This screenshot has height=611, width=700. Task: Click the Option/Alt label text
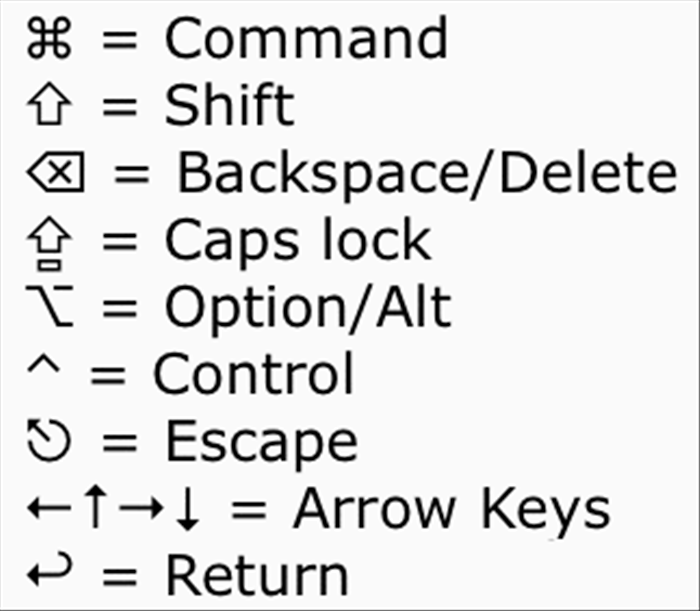(x=308, y=309)
